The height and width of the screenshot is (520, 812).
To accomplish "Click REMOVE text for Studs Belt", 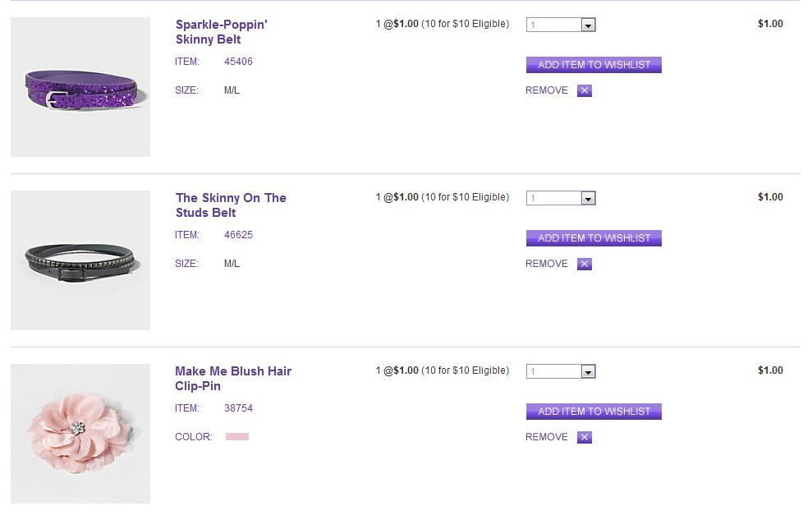I will (547, 264).
